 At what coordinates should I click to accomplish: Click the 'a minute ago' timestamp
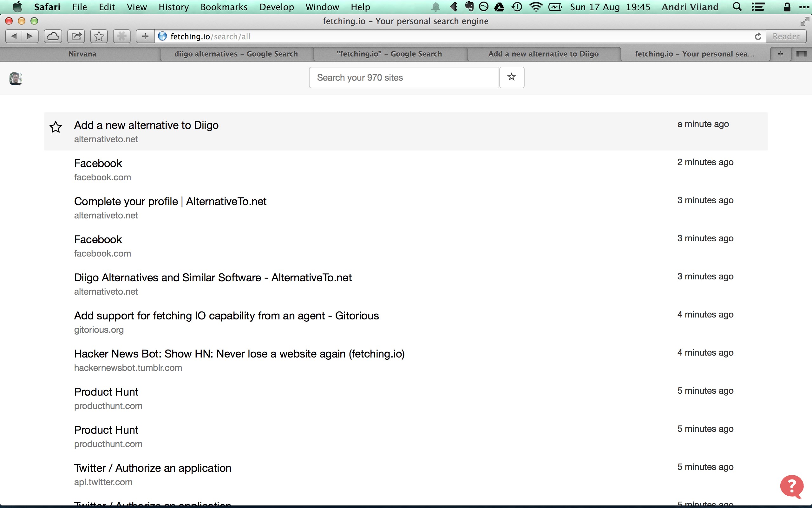pyautogui.click(x=703, y=124)
